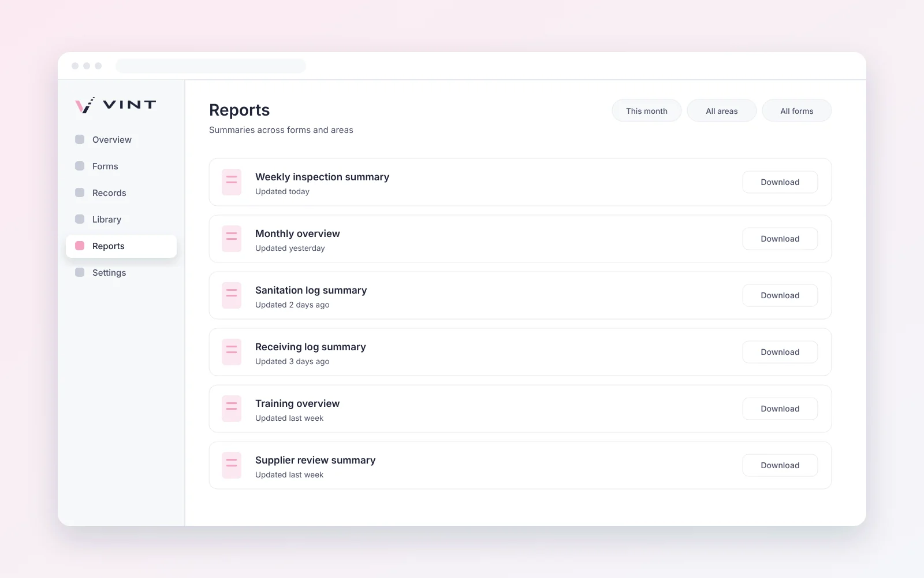Click the Sanitation log summary document icon
This screenshot has height=578, width=924.
(232, 295)
